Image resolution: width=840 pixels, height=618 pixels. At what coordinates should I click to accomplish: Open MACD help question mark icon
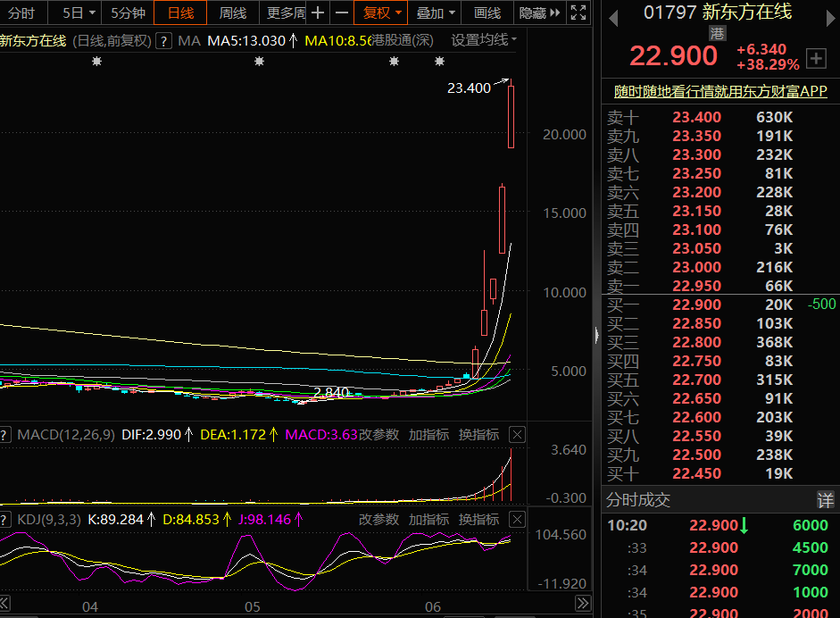(x=4, y=435)
